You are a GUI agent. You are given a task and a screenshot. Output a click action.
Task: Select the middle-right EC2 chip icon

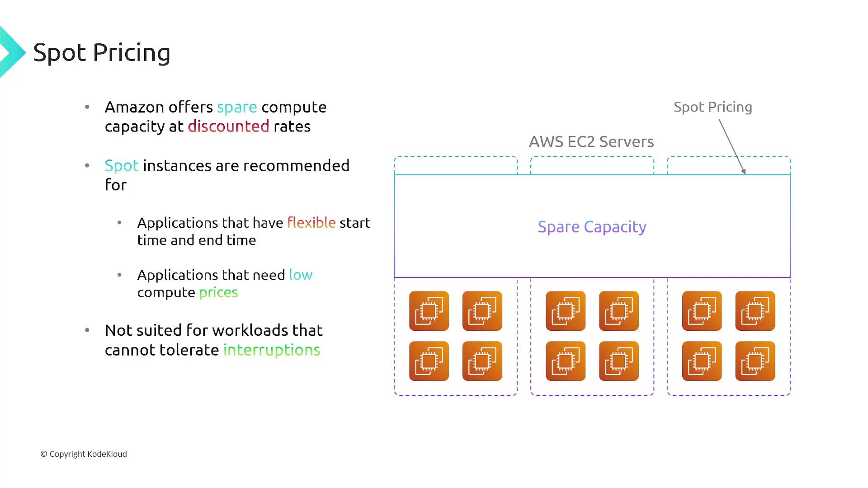619,310
